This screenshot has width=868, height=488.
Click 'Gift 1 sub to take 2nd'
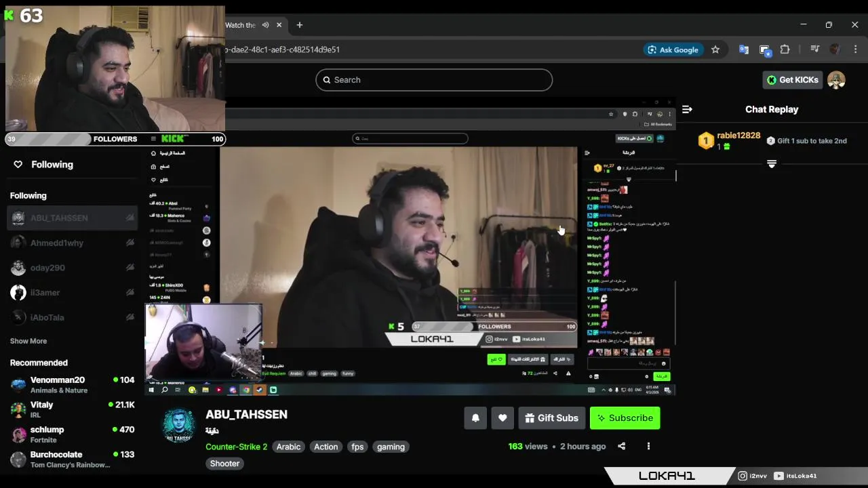click(807, 141)
